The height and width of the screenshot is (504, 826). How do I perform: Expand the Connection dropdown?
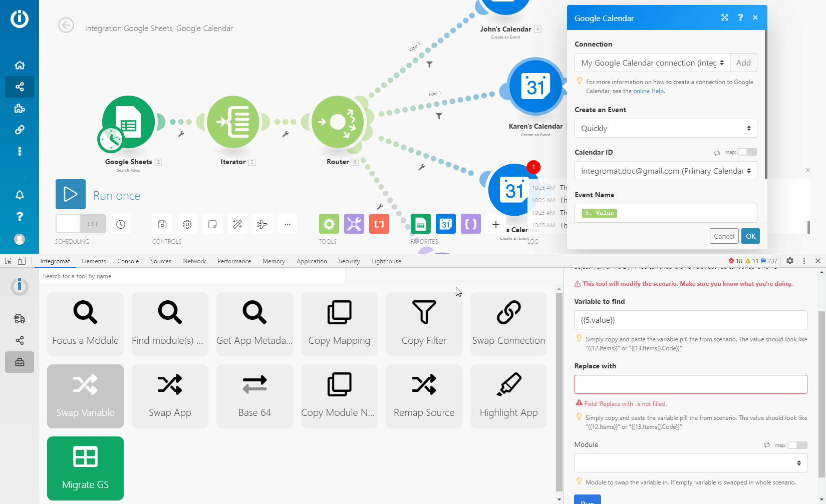(x=652, y=63)
